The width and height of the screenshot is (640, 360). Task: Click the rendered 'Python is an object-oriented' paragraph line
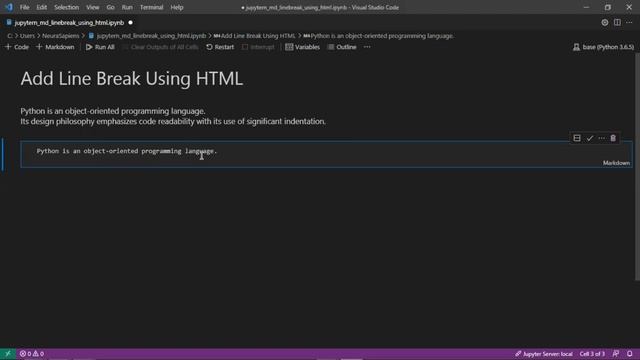(113, 111)
